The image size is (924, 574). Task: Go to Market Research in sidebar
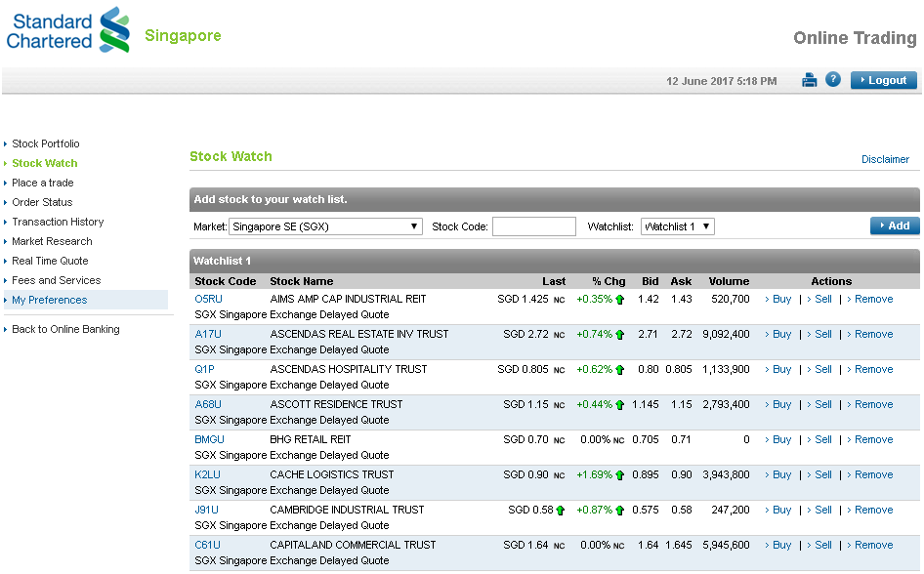tap(52, 241)
